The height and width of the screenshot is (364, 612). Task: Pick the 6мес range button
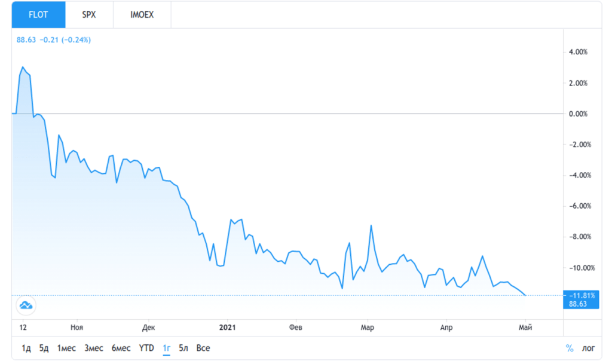(x=121, y=348)
